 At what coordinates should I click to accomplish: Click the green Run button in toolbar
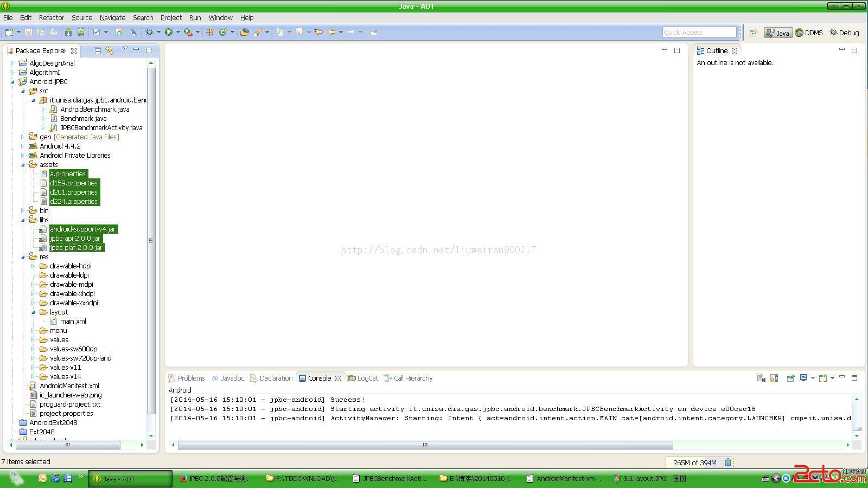pos(169,33)
